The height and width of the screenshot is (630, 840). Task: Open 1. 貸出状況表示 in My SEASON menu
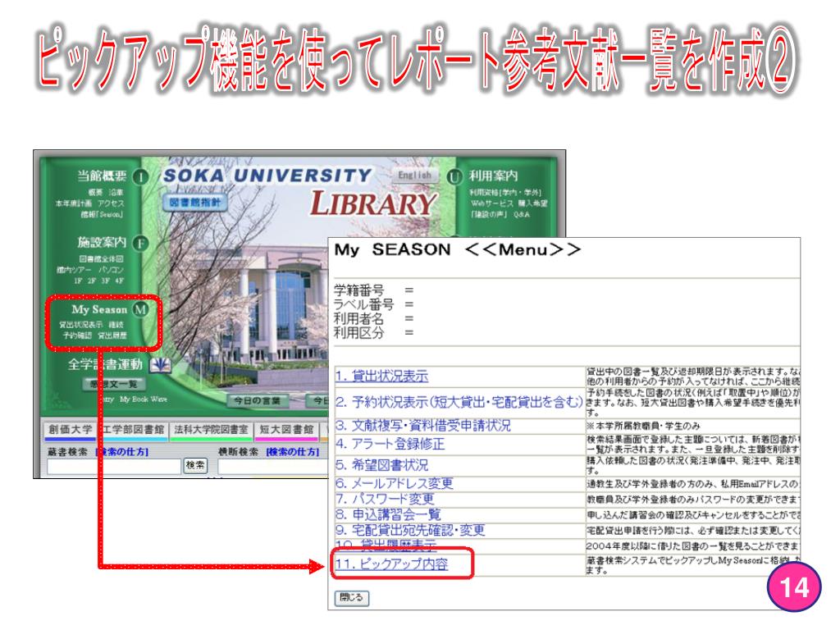[382, 376]
